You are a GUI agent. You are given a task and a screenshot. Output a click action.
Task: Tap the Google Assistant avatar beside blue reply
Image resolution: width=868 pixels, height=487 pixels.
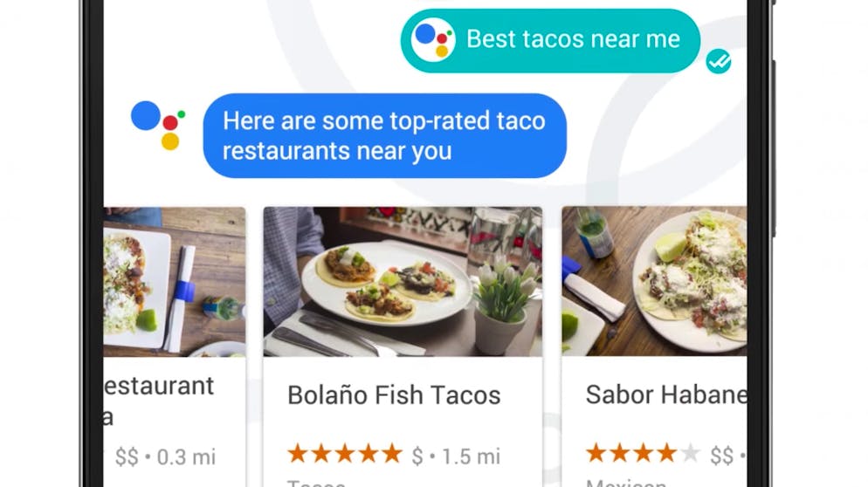pos(158,126)
